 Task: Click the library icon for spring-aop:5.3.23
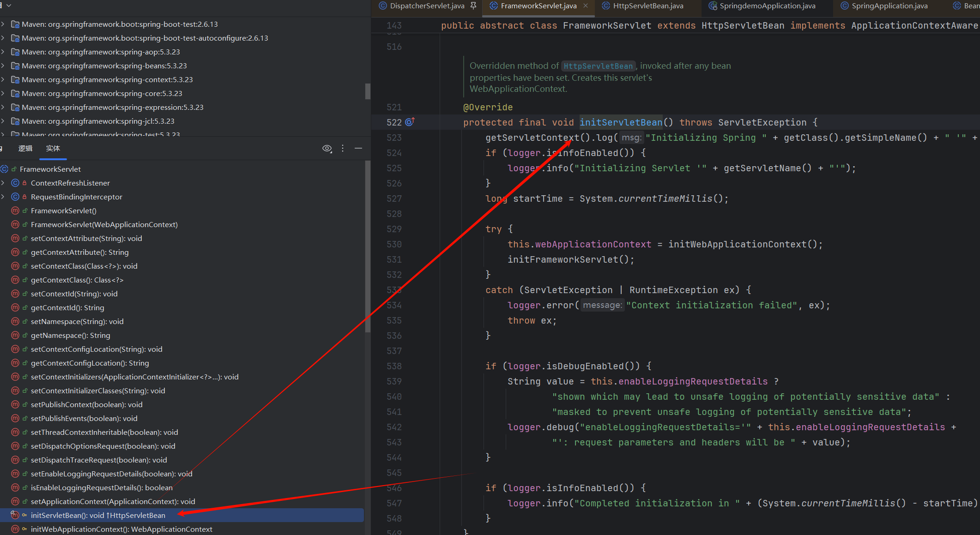(15, 52)
